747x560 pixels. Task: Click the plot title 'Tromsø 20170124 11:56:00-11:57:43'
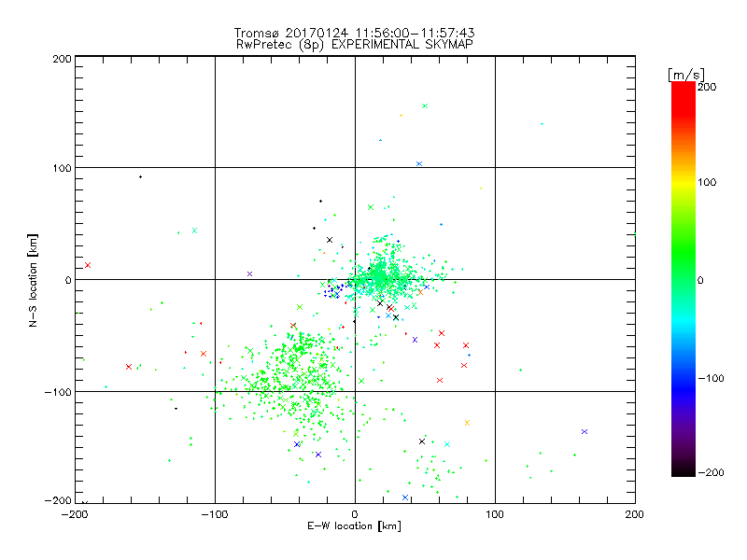[354, 33]
